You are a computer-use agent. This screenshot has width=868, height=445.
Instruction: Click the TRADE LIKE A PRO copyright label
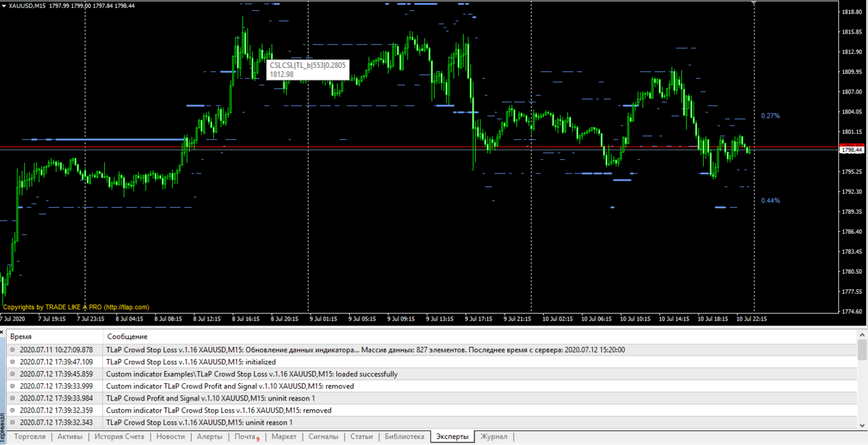tap(76, 307)
